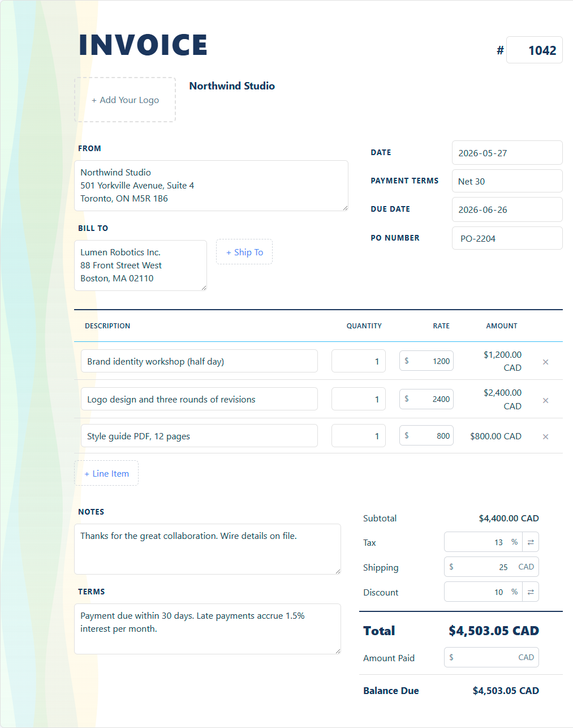This screenshot has width=573, height=728.
Task: Click Add Your Logo placeholder
Action: tap(125, 100)
